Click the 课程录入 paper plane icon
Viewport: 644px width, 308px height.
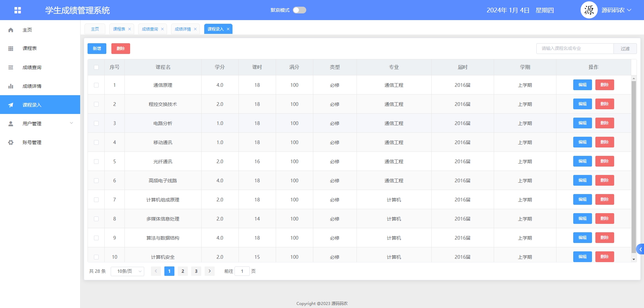tap(11, 105)
